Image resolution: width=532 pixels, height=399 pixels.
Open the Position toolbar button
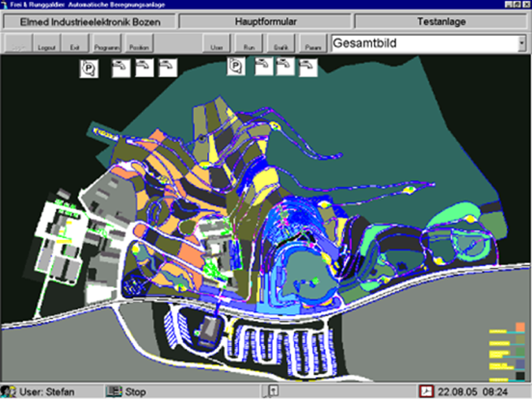tap(139, 43)
